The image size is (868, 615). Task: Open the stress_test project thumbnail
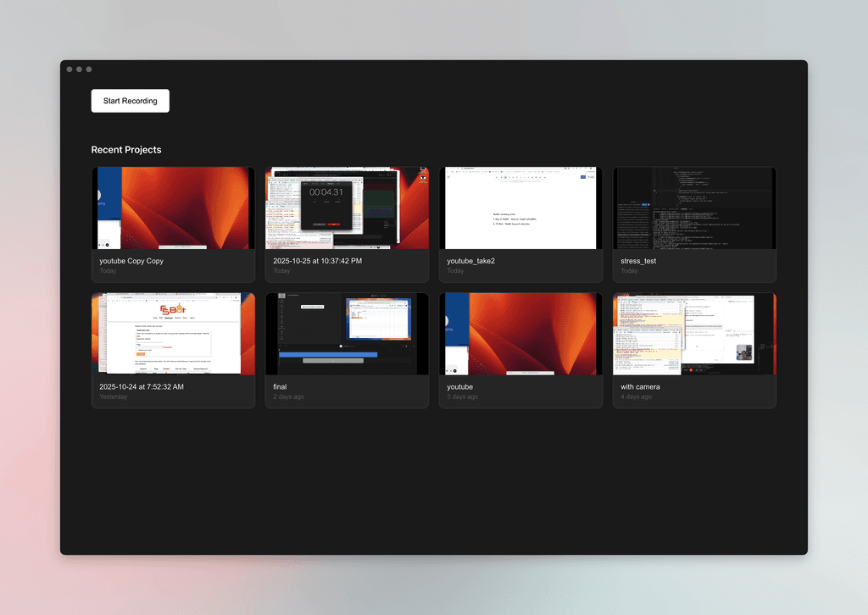694,208
